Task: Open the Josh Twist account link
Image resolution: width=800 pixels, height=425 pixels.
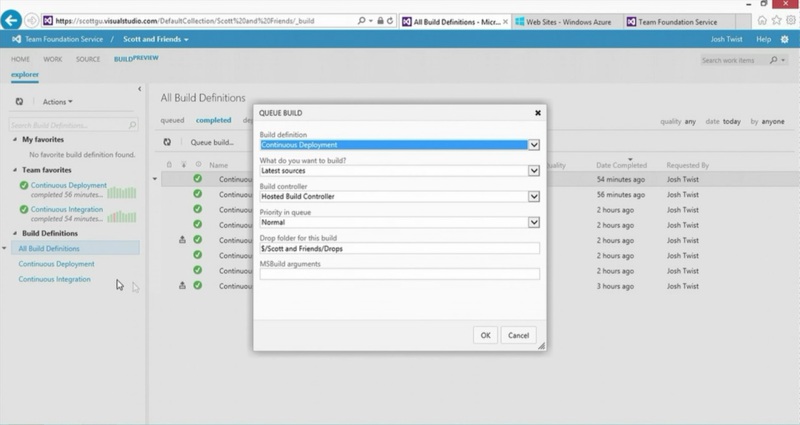Action: (726, 39)
